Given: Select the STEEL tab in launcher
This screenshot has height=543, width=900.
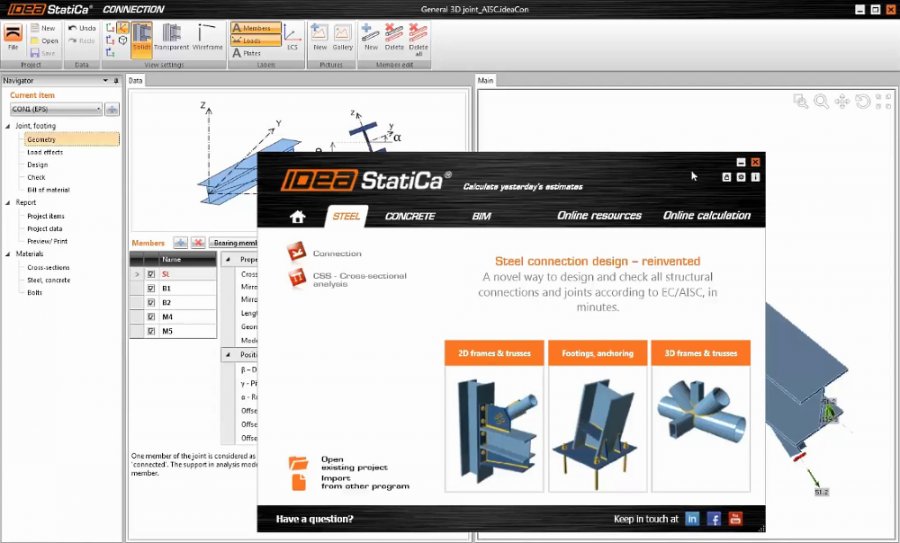Looking at the screenshot, I should click(x=346, y=216).
